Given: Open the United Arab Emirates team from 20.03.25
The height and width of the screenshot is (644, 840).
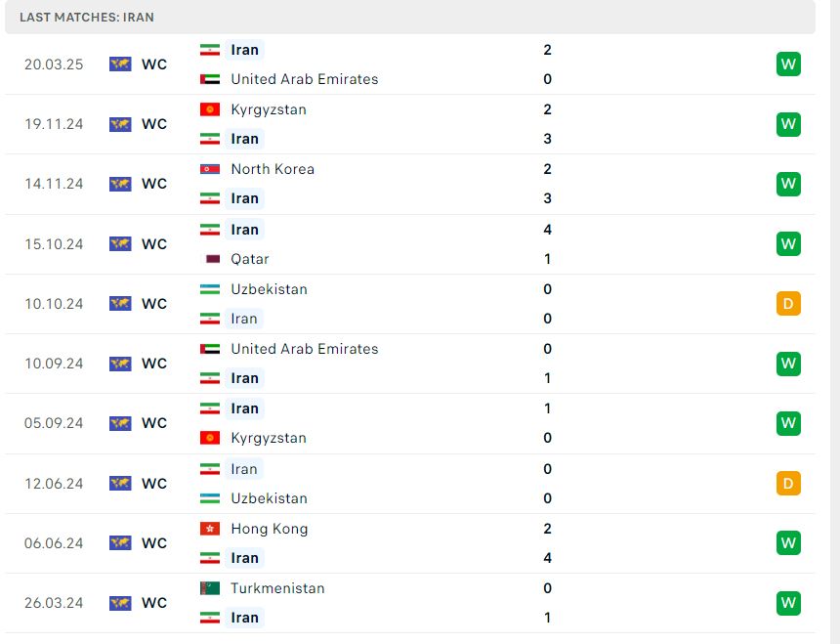Looking at the screenshot, I should point(305,79).
